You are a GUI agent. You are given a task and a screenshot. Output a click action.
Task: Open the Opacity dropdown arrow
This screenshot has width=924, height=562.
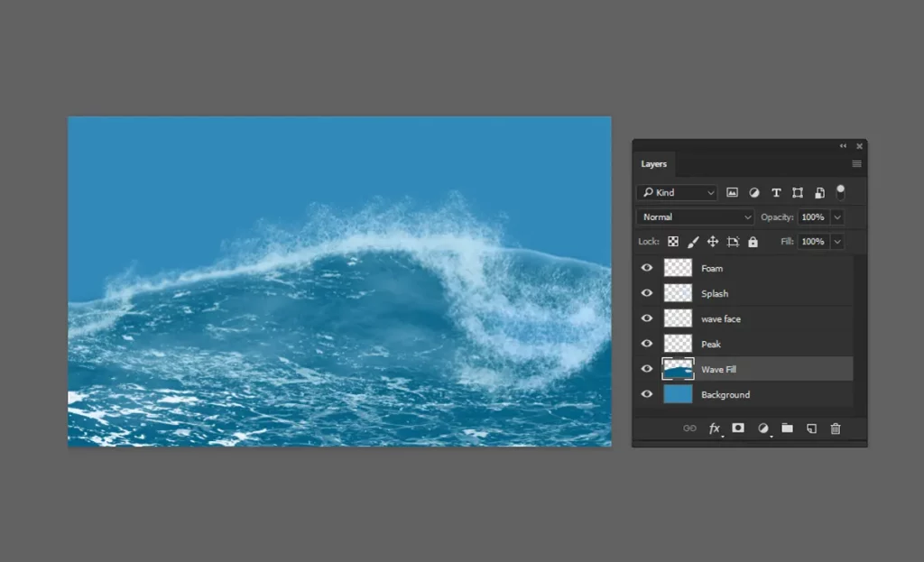[x=837, y=217]
